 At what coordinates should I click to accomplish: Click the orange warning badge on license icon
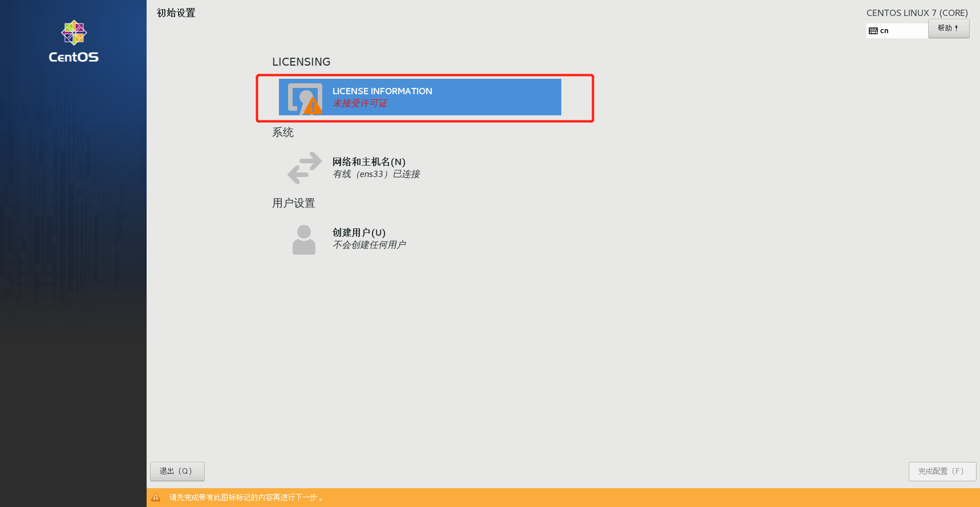click(313, 106)
